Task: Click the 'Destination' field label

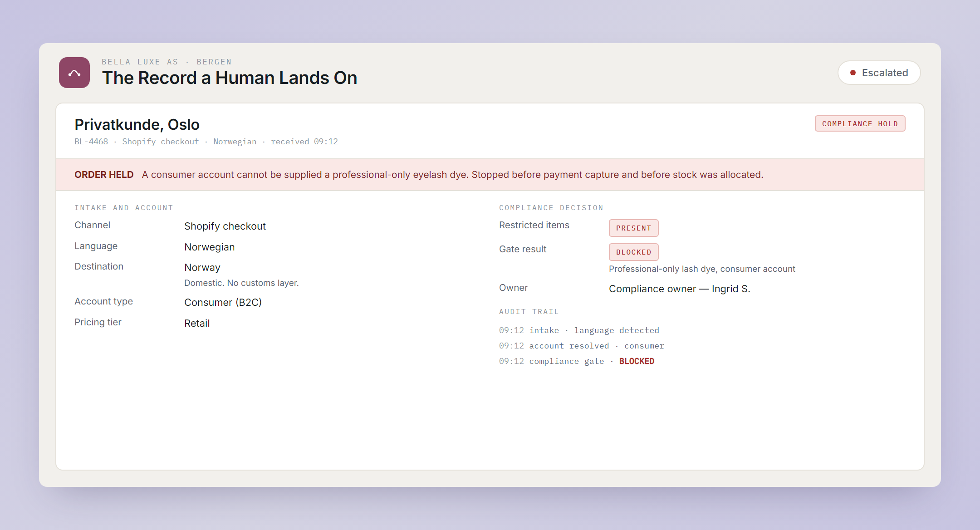Action: click(99, 266)
